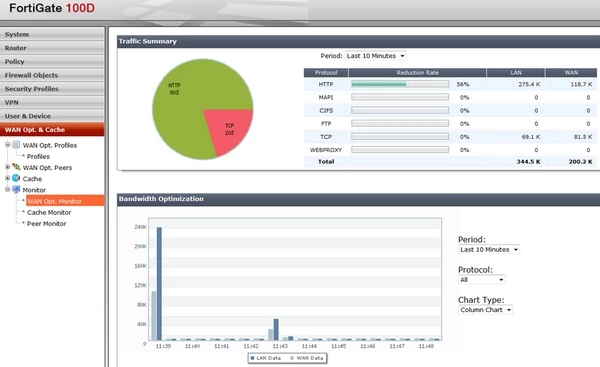Click the HTTP reduction rate progress bar
The height and width of the screenshot is (367, 600).
coord(400,84)
